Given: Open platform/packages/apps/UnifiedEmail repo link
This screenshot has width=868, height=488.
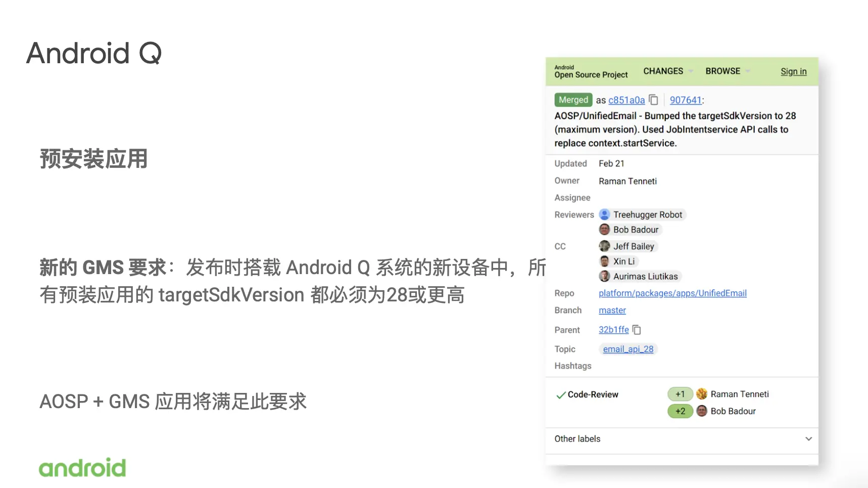Looking at the screenshot, I should pyautogui.click(x=672, y=293).
